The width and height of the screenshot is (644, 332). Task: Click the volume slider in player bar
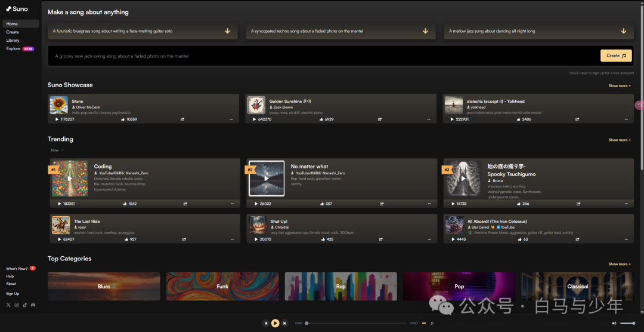(x=627, y=323)
